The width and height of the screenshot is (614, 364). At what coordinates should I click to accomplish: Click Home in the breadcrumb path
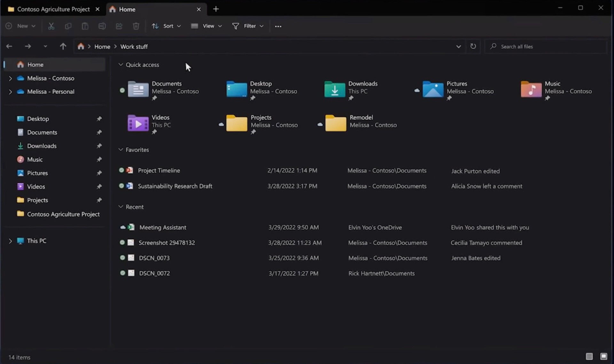tap(102, 47)
